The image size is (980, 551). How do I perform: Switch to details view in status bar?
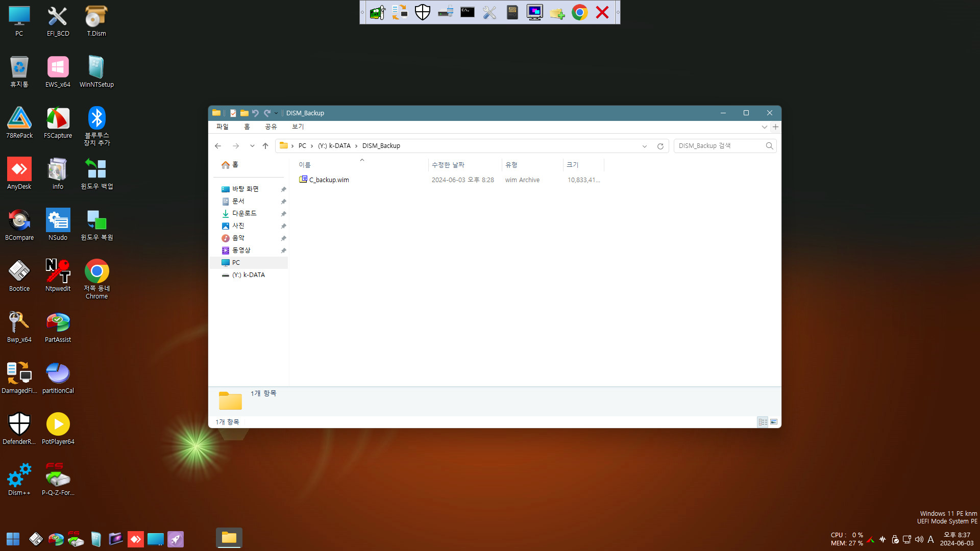coord(763,422)
